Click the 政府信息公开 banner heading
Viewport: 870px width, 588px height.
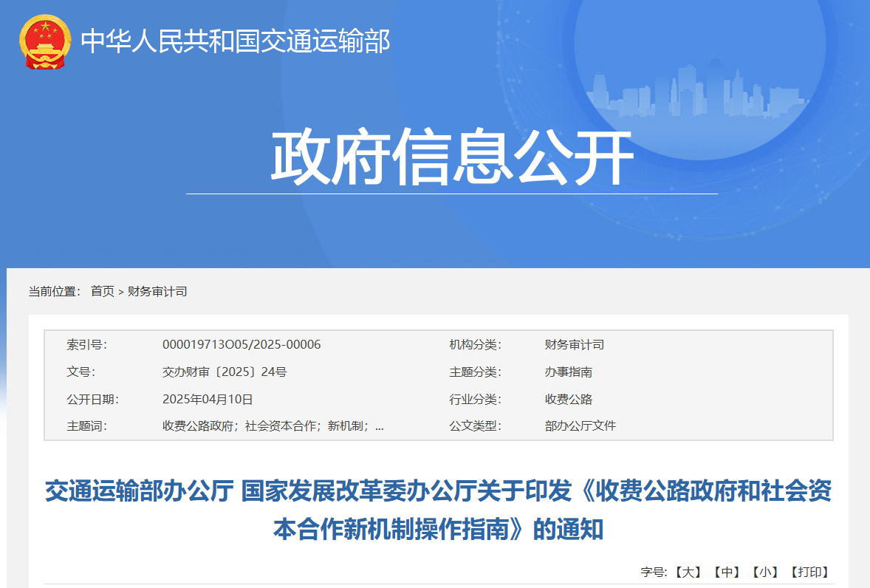click(x=453, y=154)
